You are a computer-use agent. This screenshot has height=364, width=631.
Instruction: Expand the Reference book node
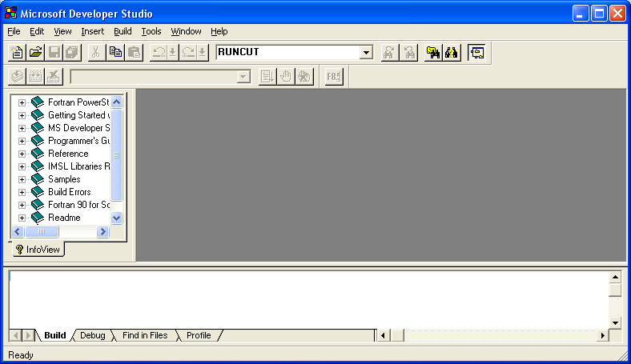pos(22,154)
